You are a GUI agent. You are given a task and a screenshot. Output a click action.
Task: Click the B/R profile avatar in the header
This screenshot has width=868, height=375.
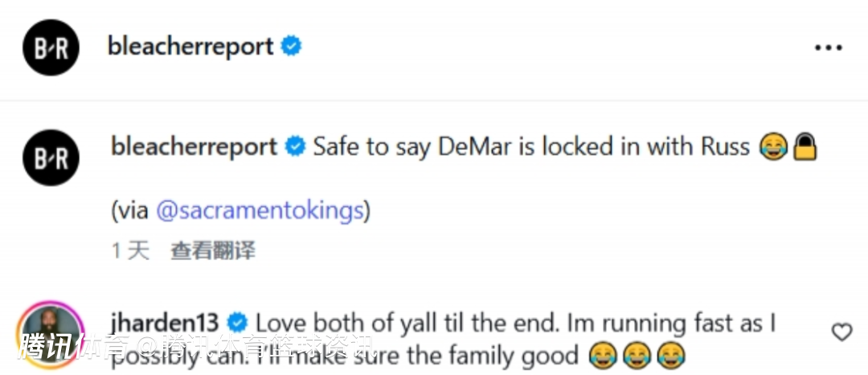click(x=50, y=47)
